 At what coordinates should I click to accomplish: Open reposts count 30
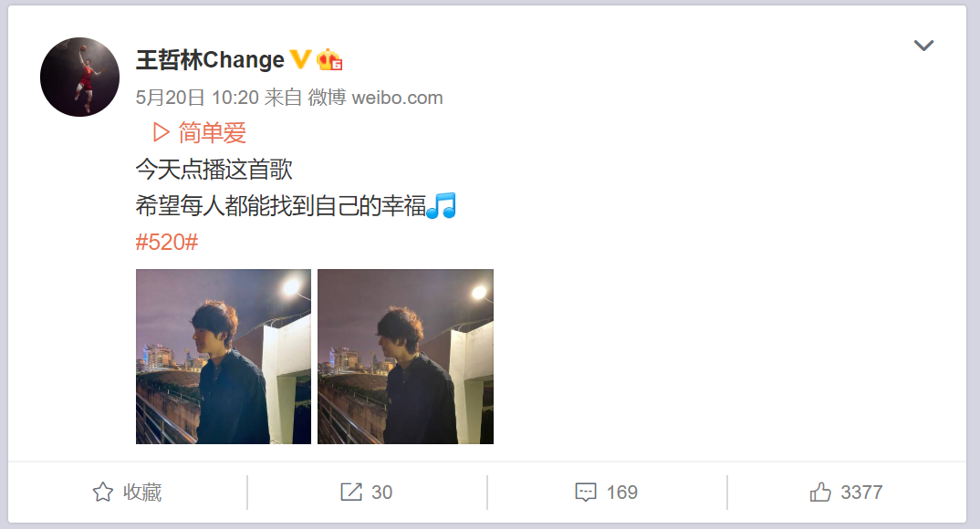click(382, 493)
